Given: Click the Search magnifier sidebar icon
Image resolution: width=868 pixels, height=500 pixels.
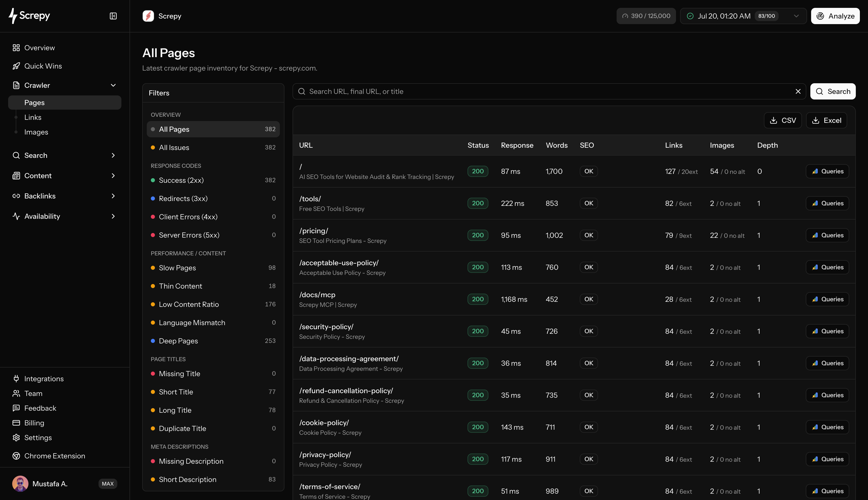Looking at the screenshot, I should click(16, 155).
